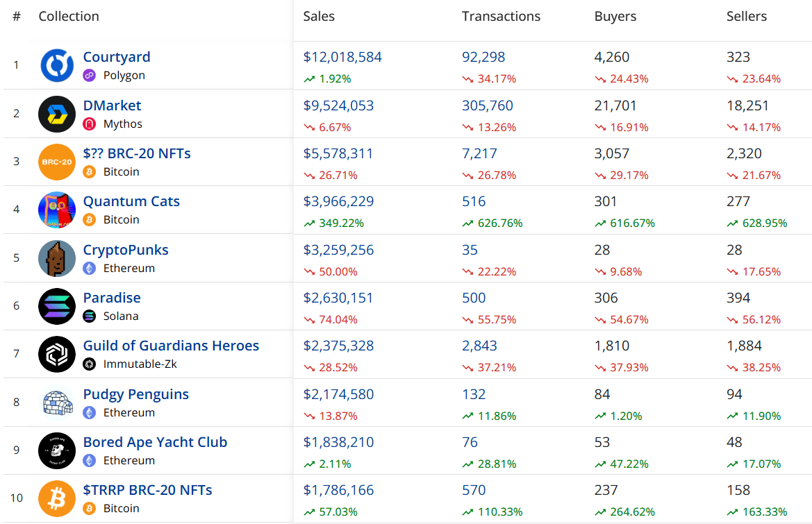Click the Paradise collection logo
This screenshot has height=524, width=812.
(57, 306)
